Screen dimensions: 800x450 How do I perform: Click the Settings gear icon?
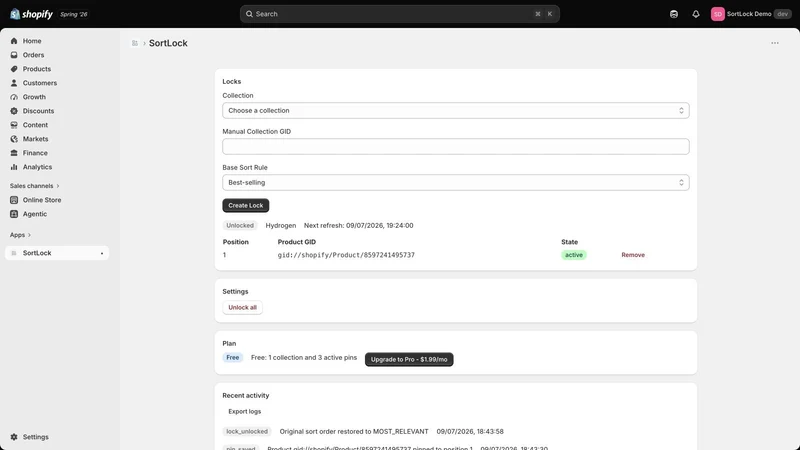[14, 437]
